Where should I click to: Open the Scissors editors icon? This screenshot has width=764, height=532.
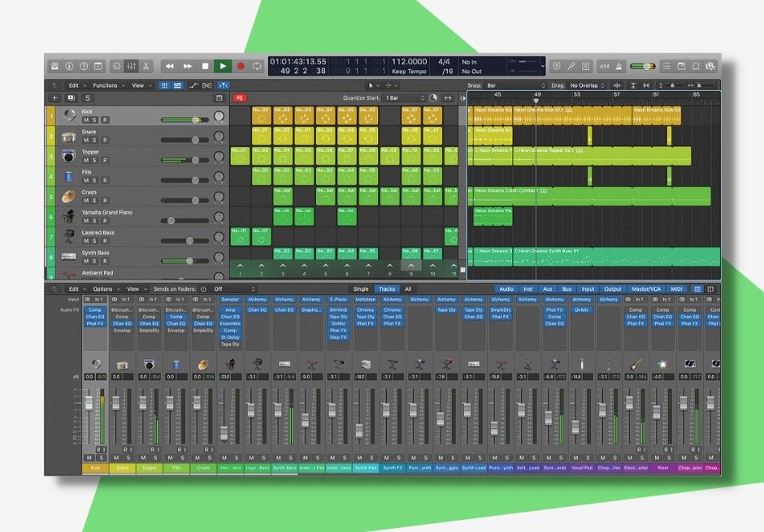pos(145,66)
